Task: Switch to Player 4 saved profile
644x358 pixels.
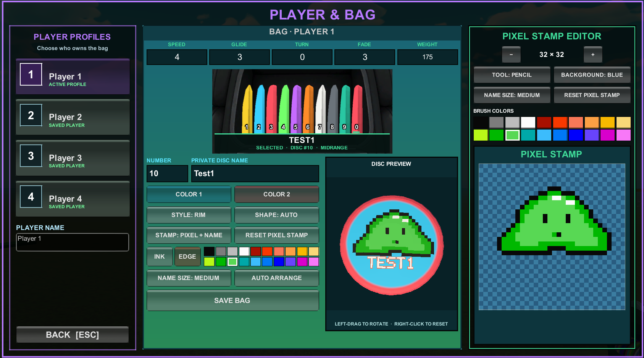Action: click(x=73, y=199)
